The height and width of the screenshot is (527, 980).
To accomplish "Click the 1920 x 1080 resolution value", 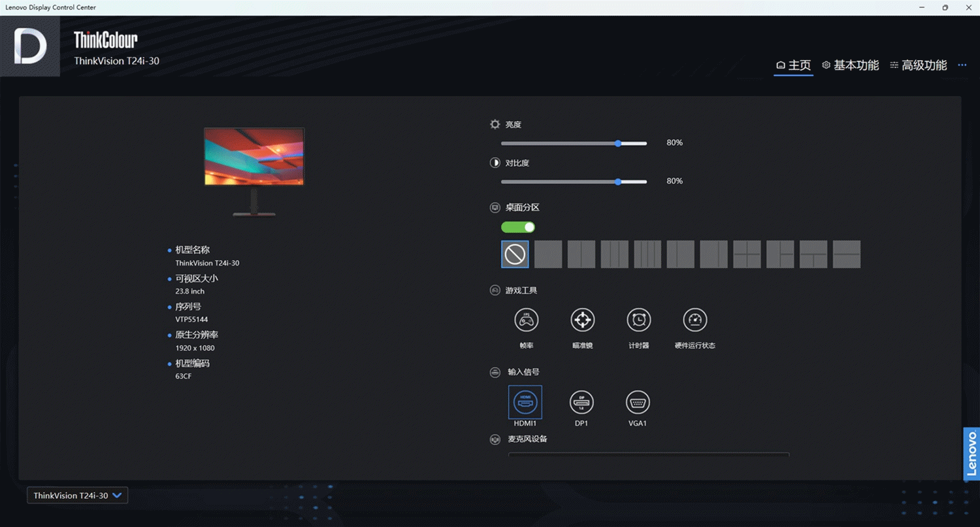I will [195, 348].
